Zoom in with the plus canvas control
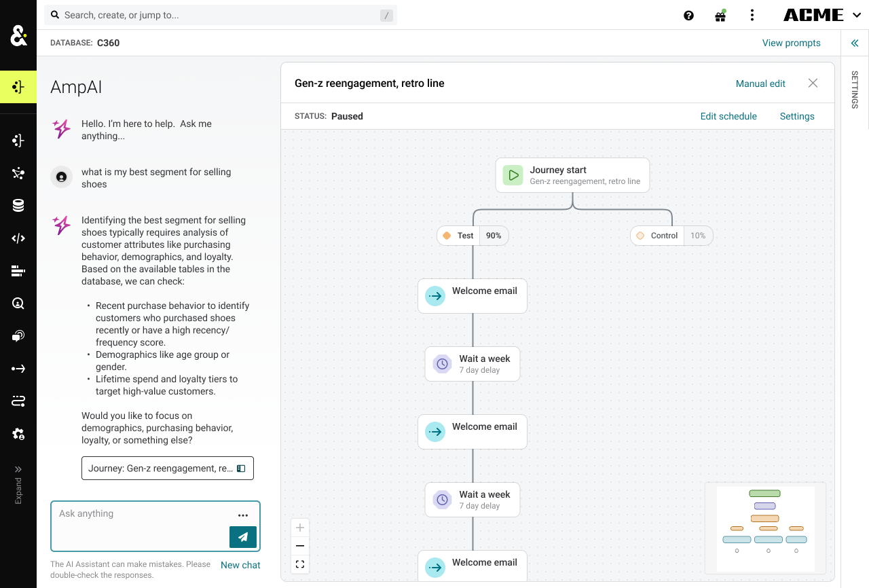This screenshot has height=588, width=869. tap(300, 528)
